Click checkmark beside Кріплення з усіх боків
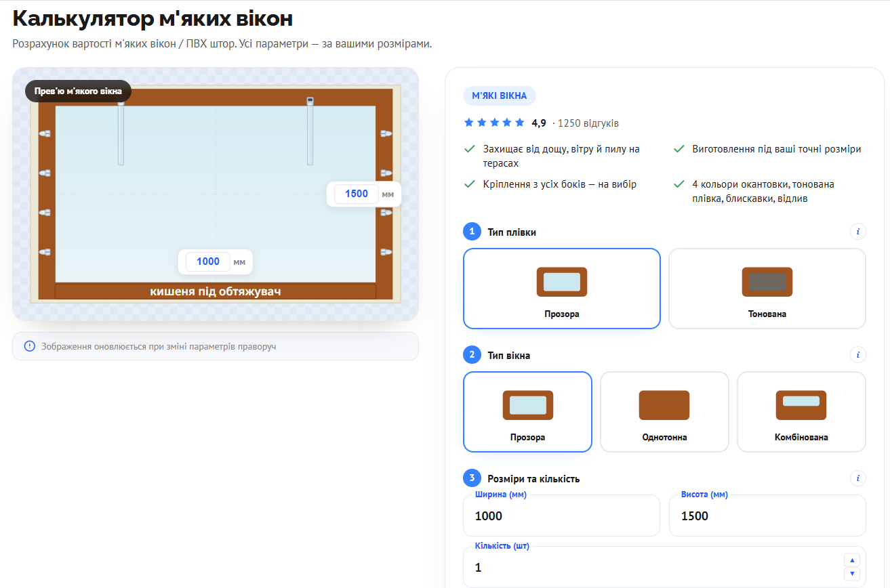 click(468, 184)
